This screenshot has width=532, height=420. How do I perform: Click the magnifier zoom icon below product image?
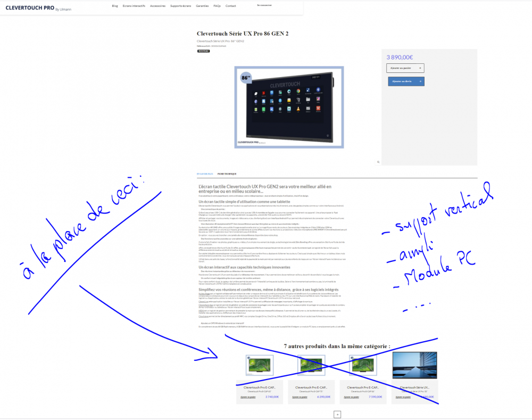[x=378, y=162]
